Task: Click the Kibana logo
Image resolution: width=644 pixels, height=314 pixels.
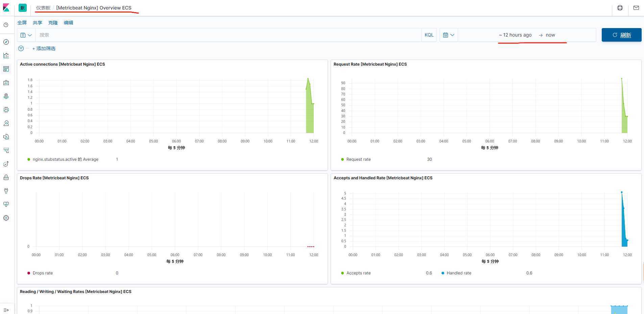Action: coord(6,7)
